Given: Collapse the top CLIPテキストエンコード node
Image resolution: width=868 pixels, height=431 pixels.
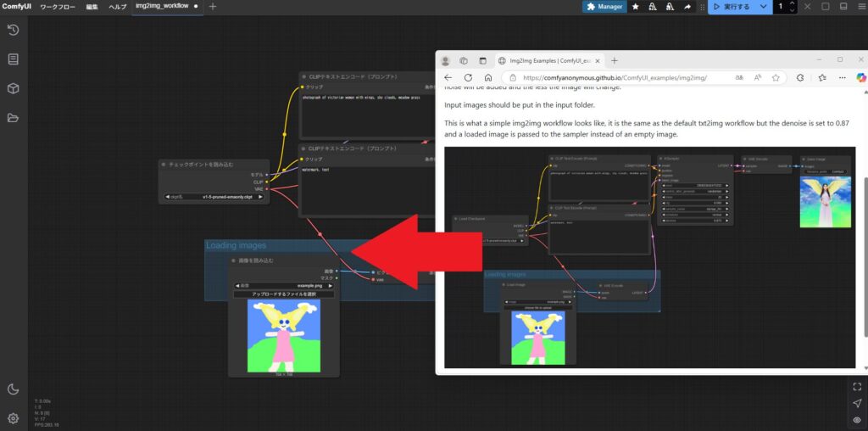Looking at the screenshot, I should click(304, 76).
